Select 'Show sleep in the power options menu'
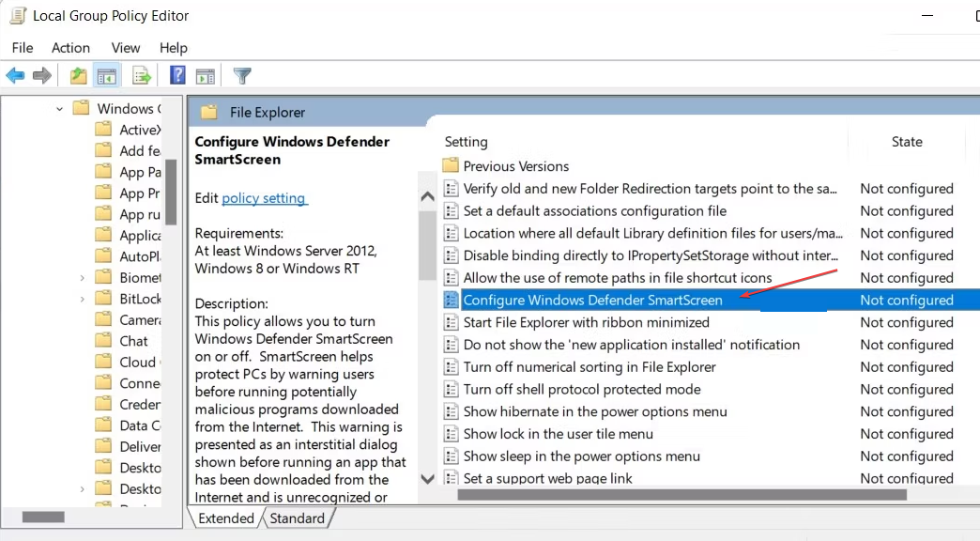980x541 pixels. (x=581, y=456)
